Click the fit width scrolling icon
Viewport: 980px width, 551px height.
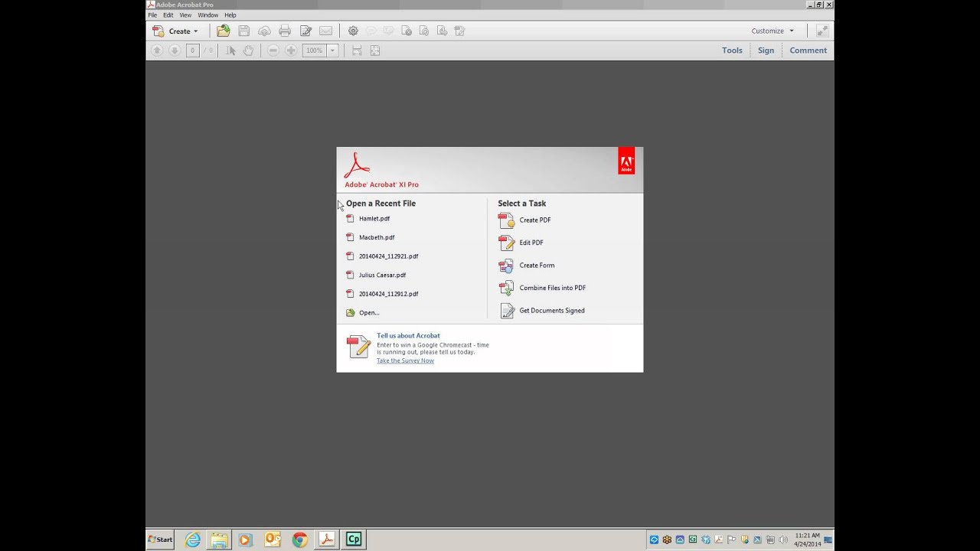click(357, 51)
